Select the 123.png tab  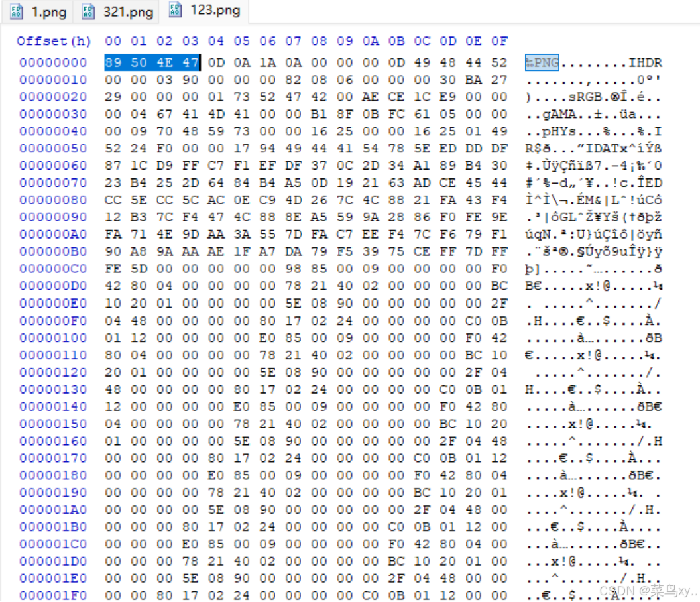(x=205, y=10)
